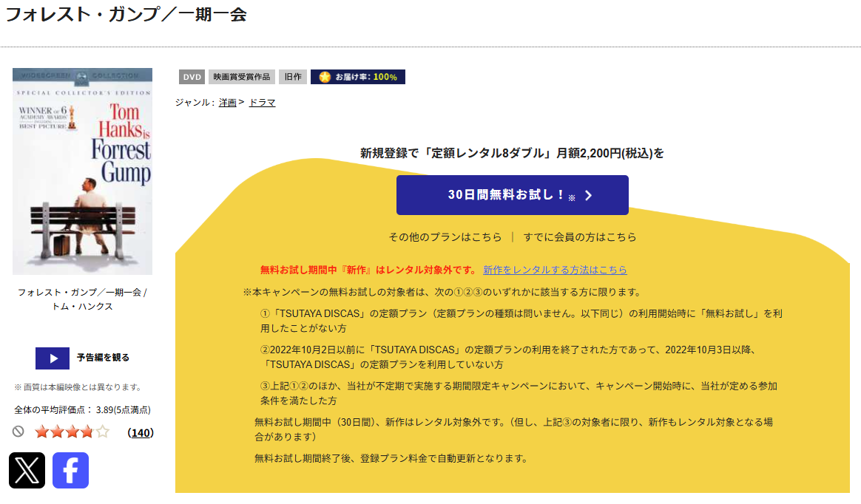Screen dimensions: 861x504
Task: Click the DVD tag badge
Action: pos(192,77)
